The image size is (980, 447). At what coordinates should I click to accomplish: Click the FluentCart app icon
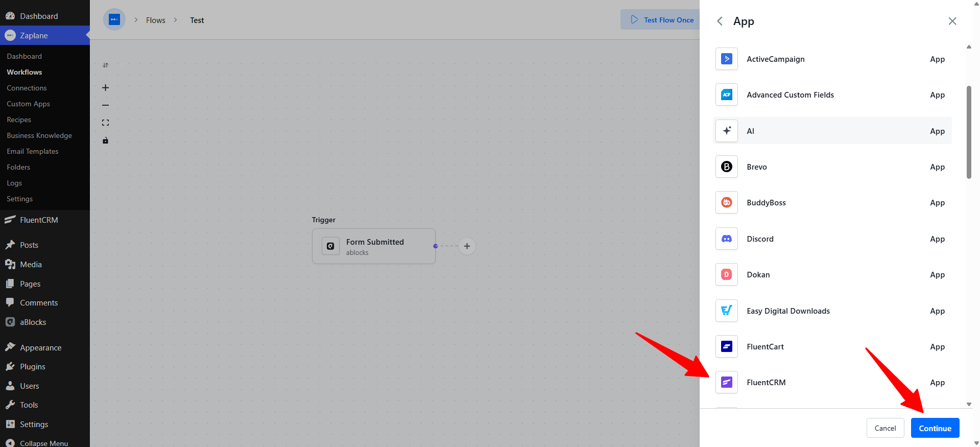pyautogui.click(x=726, y=346)
